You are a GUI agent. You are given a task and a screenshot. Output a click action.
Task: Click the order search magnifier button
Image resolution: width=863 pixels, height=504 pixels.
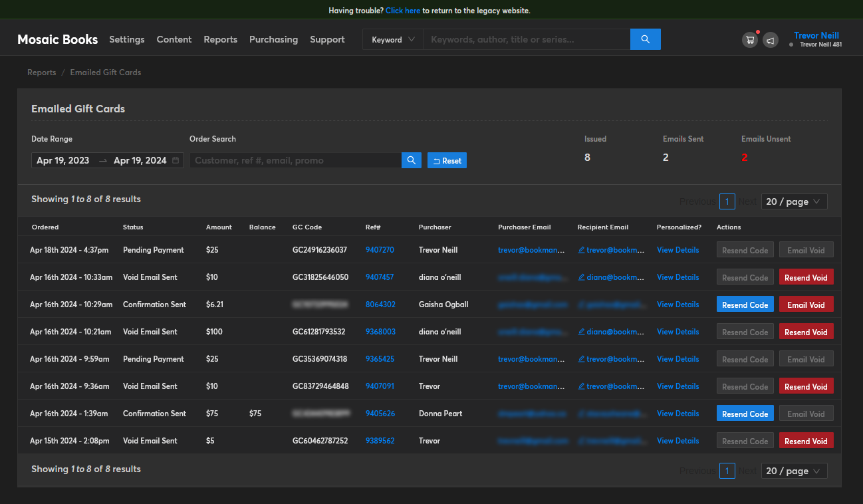(x=411, y=160)
